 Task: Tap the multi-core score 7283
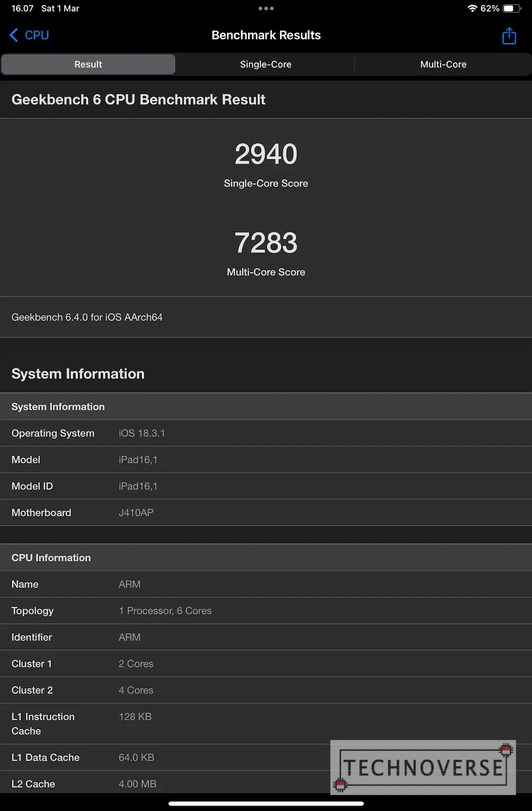pos(266,243)
